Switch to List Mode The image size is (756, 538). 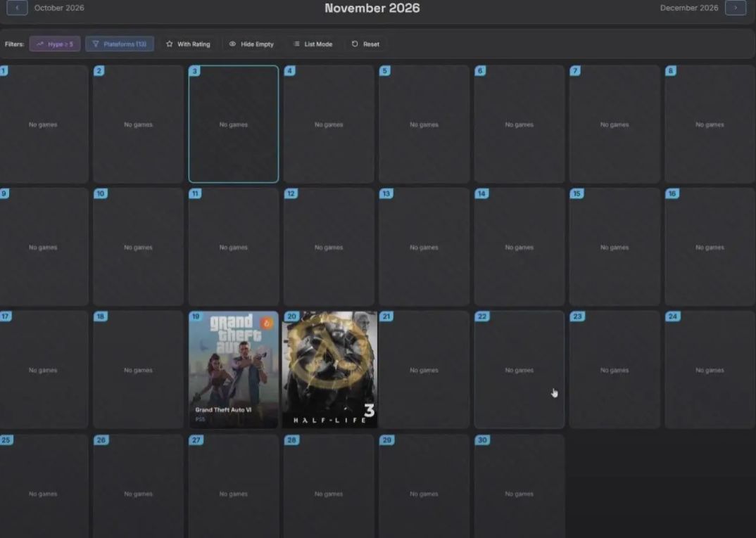point(313,44)
